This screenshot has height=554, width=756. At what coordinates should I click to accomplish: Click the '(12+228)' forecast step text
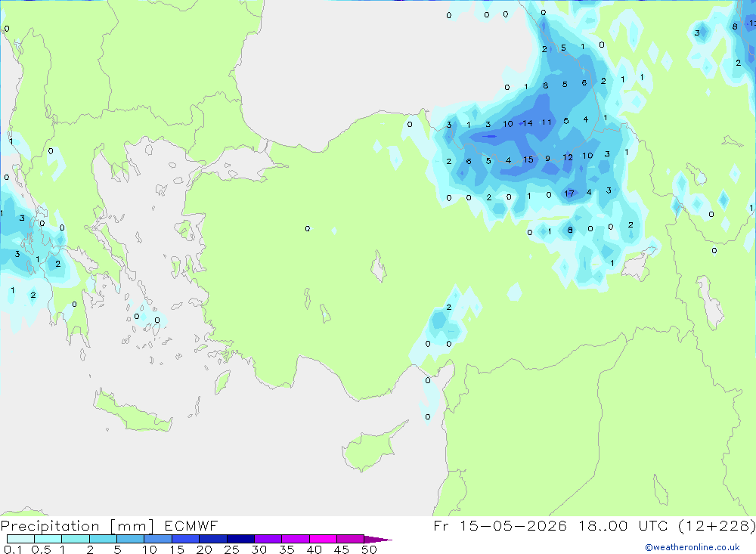tap(717, 525)
